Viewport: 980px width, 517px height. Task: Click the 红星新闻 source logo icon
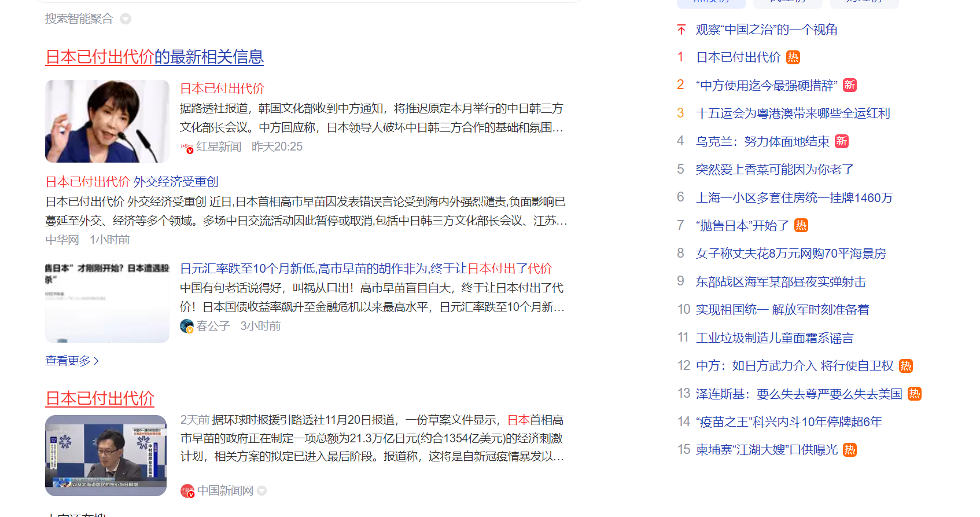(x=186, y=147)
